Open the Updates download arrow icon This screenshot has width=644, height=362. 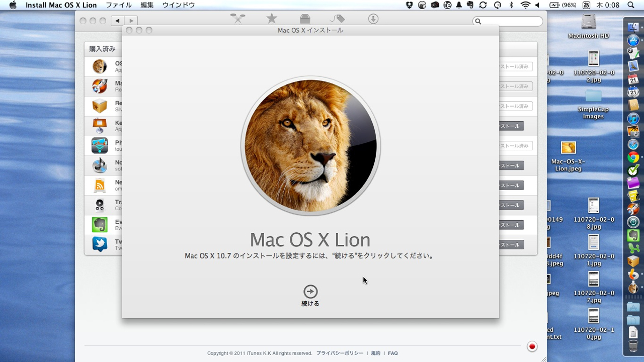373,19
